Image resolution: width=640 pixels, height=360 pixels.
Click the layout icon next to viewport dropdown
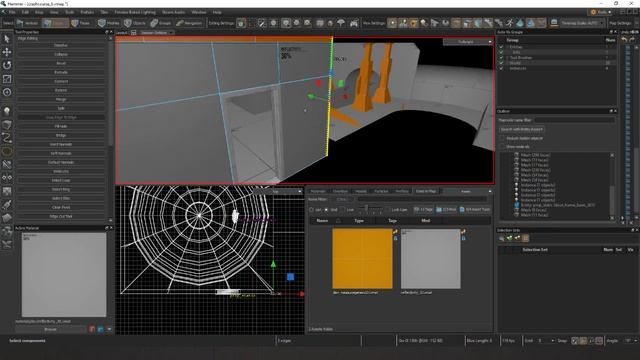tap(133, 33)
